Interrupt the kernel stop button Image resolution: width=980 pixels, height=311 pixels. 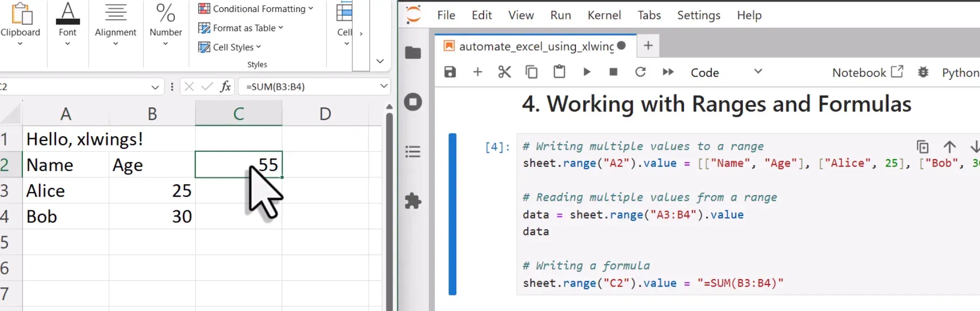click(x=613, y=72)
